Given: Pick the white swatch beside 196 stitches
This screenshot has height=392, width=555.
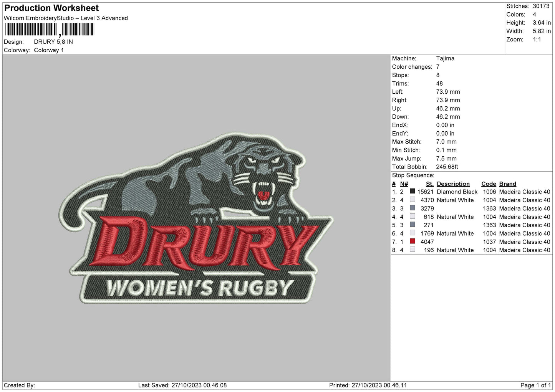Looking at the screenshot, I should (413, 250).
